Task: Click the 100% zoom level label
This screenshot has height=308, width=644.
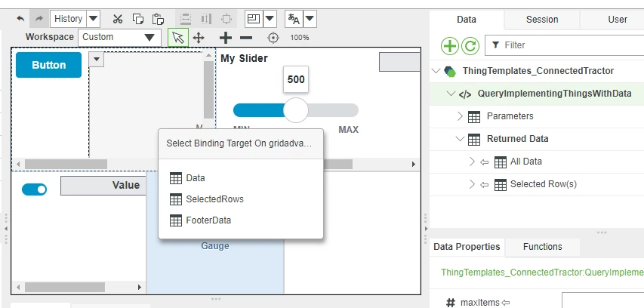Action: (x=300, y=38)
